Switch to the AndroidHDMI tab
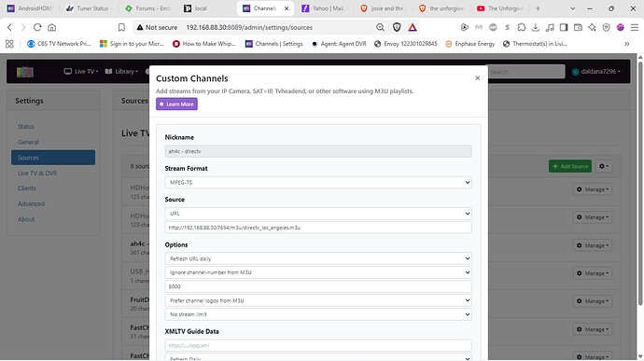This screenshot has width=644, height=361. click(30, 8)
